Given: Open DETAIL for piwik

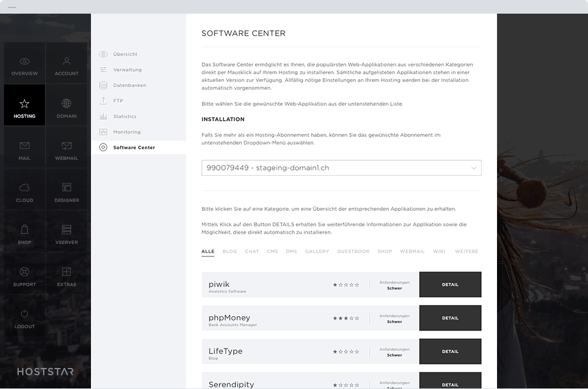Looking at the screenshot, I should point(450,285).
